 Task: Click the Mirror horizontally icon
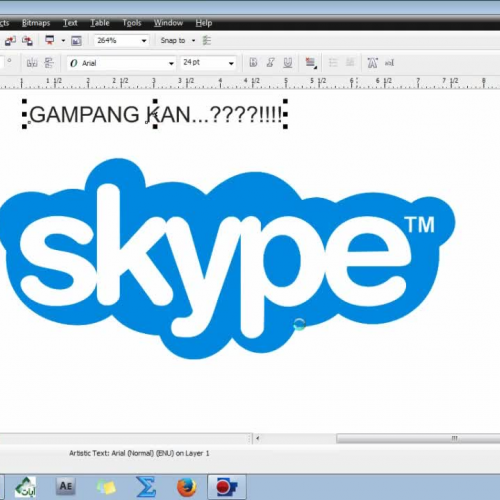tap(32, 63)
